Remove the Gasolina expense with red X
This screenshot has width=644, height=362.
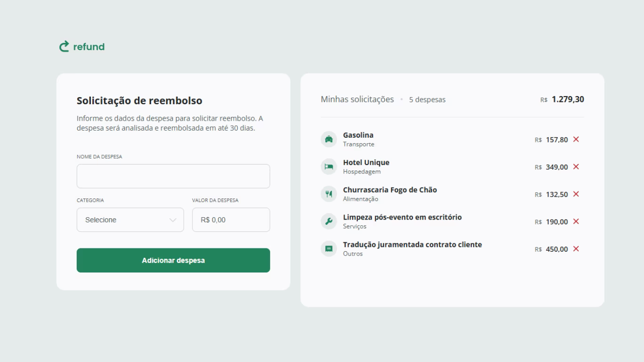click(x=576, y=140)
